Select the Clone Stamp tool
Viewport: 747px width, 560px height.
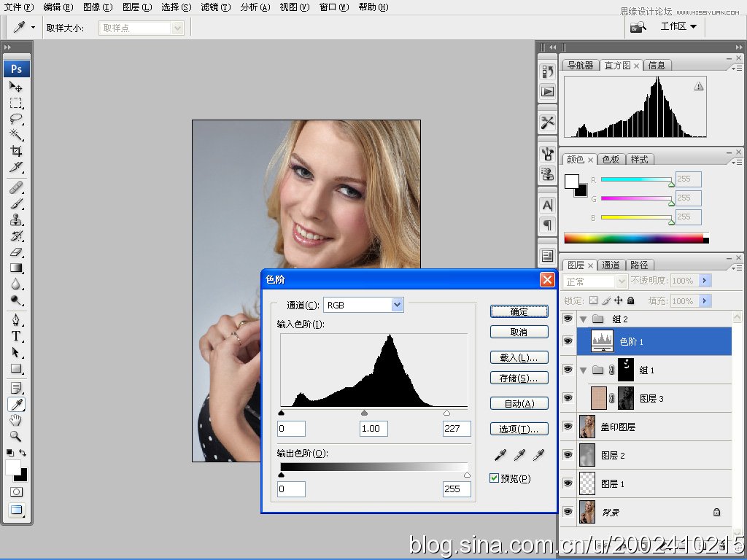click(x=16, y=219)
